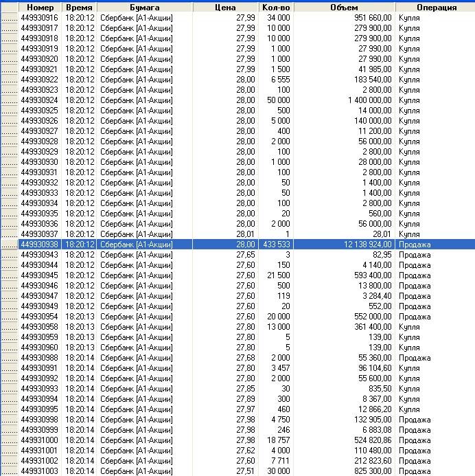Select the trade row numbered 449930943
This screenshot has height=476, width=475.
point(39,255)
